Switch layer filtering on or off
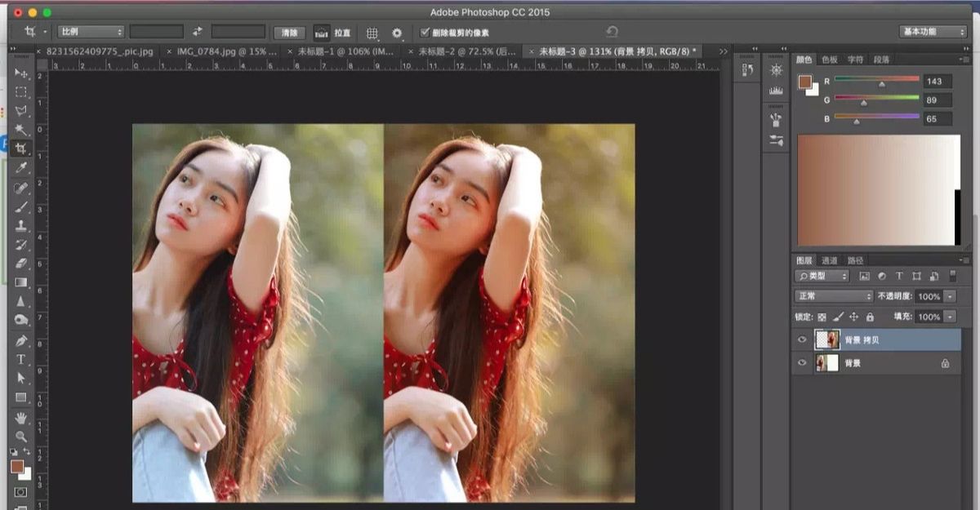Screen dimensions: 980x510 [953, 276]
